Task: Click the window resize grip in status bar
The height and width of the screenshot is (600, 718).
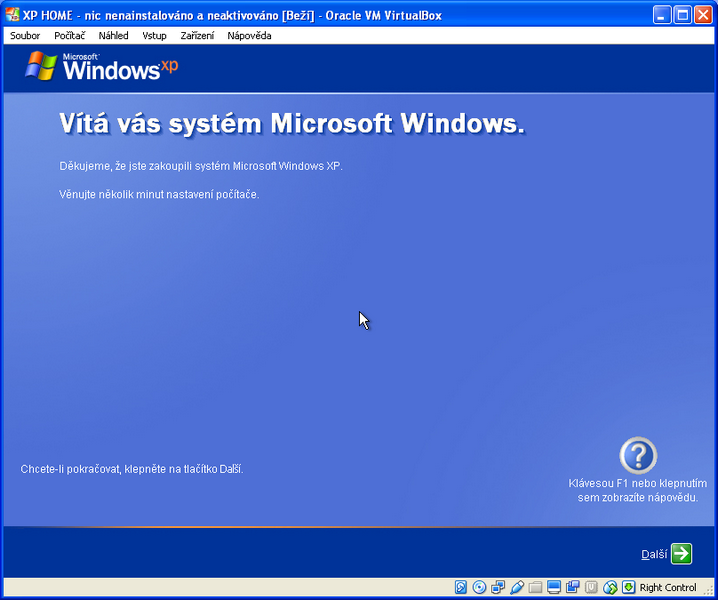Action: (709, 591)
